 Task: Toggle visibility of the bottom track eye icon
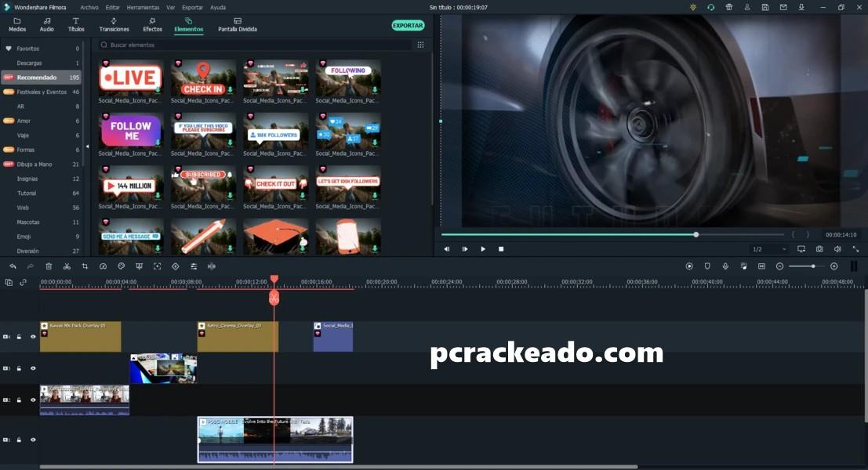(33, 440)
